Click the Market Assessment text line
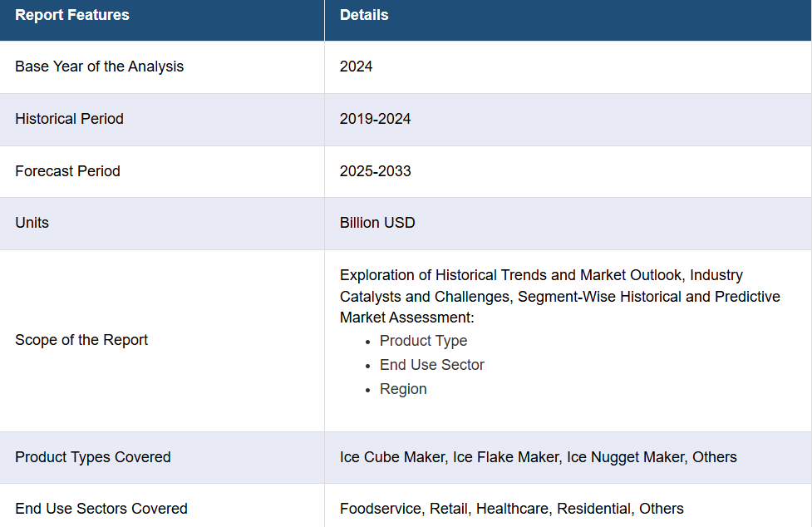The height and width of the screenshot is (527, 812). 406,318
